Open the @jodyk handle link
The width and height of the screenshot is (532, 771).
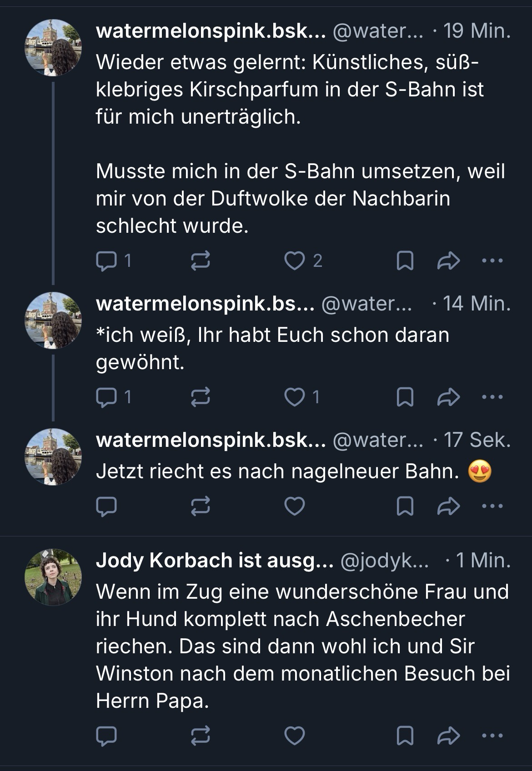384,561
